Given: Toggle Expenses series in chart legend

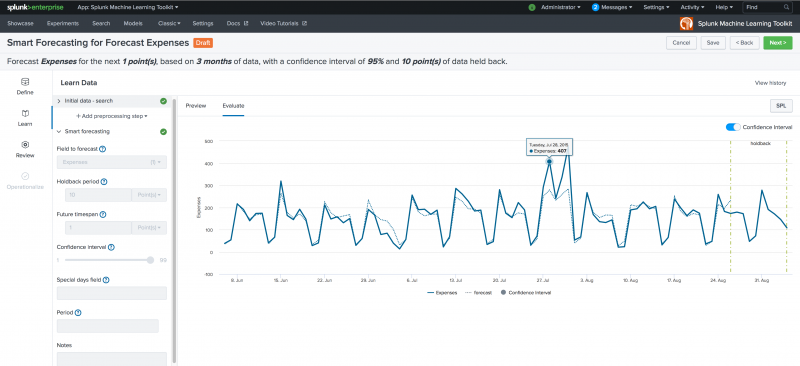Looking at the screenshot, I should coord(442,292).
